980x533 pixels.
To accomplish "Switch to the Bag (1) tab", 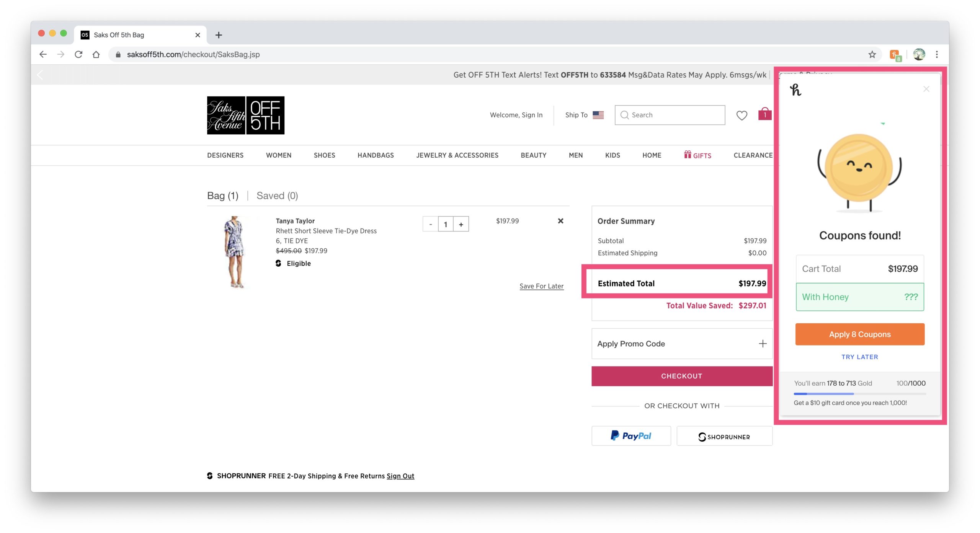I will click(x=222, y=196).
